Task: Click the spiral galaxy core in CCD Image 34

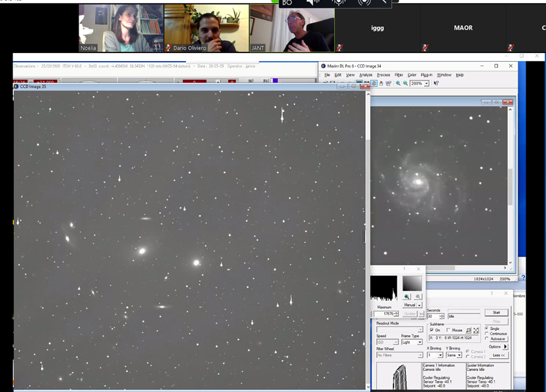Action: click(418, 182)
